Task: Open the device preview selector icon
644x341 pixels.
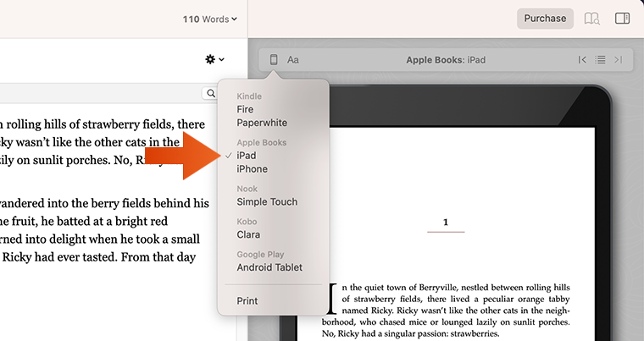Action: (x=274, y=59)
